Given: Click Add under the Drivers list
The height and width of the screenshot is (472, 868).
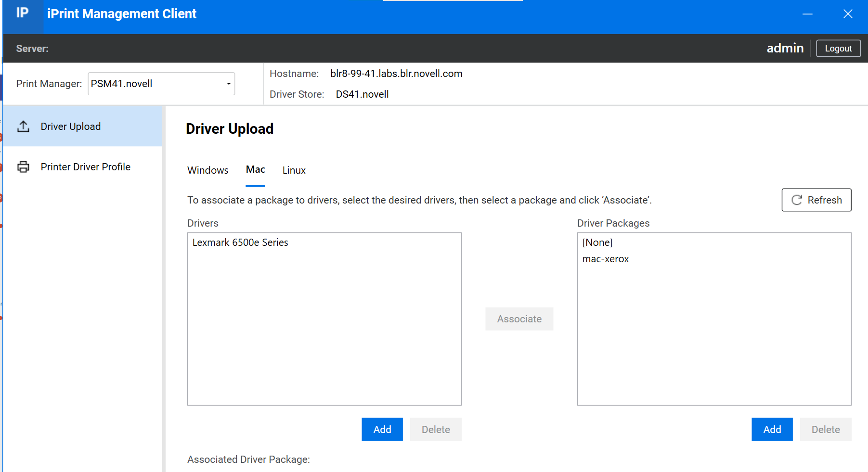Looking at the screenshot, I should [x=382, y=429].
